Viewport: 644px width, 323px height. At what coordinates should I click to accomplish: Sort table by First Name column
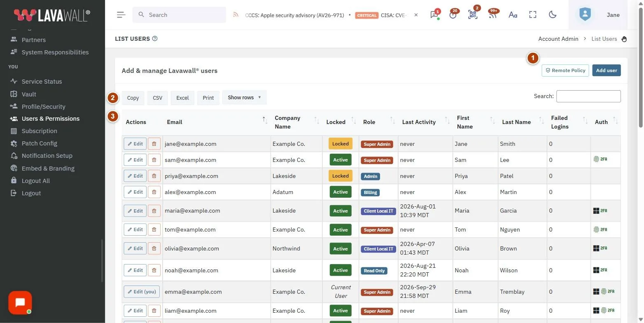coord(475,122)
